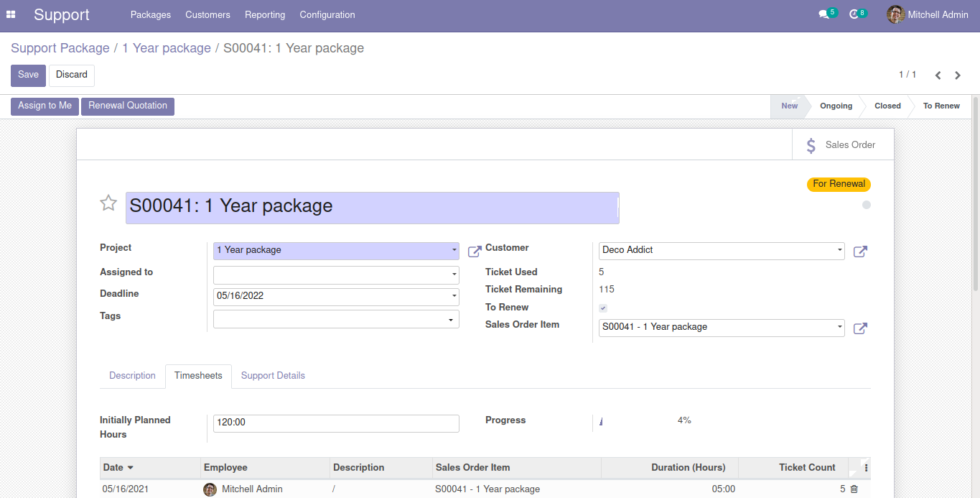Toggle the To Renew checkbox
The height and width of the screenshot is (498, 980).
pos(603,308)
